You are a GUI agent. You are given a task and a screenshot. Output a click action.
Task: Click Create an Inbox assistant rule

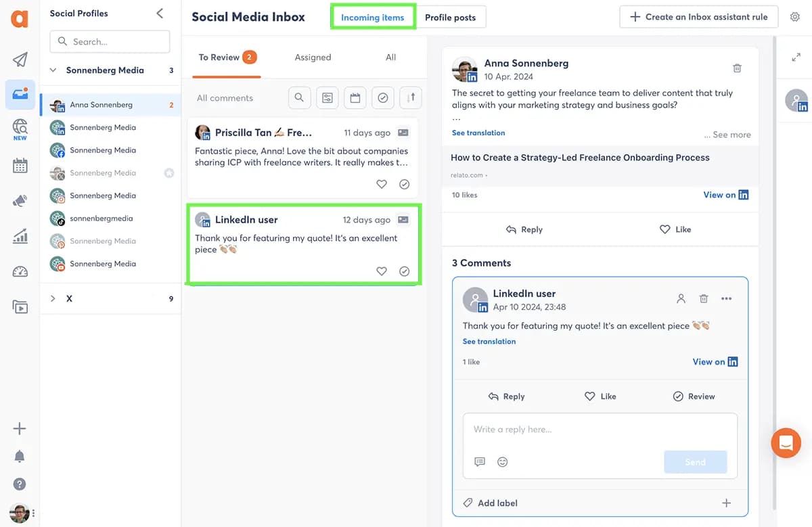[698, 17]
